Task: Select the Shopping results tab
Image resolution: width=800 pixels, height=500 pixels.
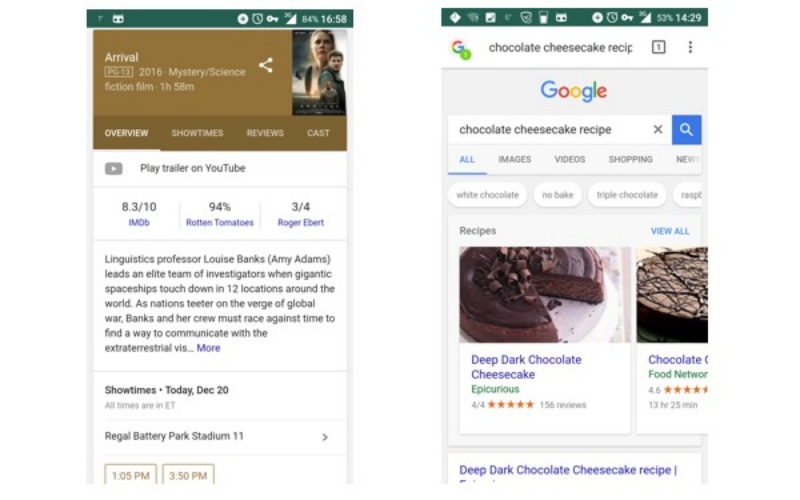Action: (630, 160)
